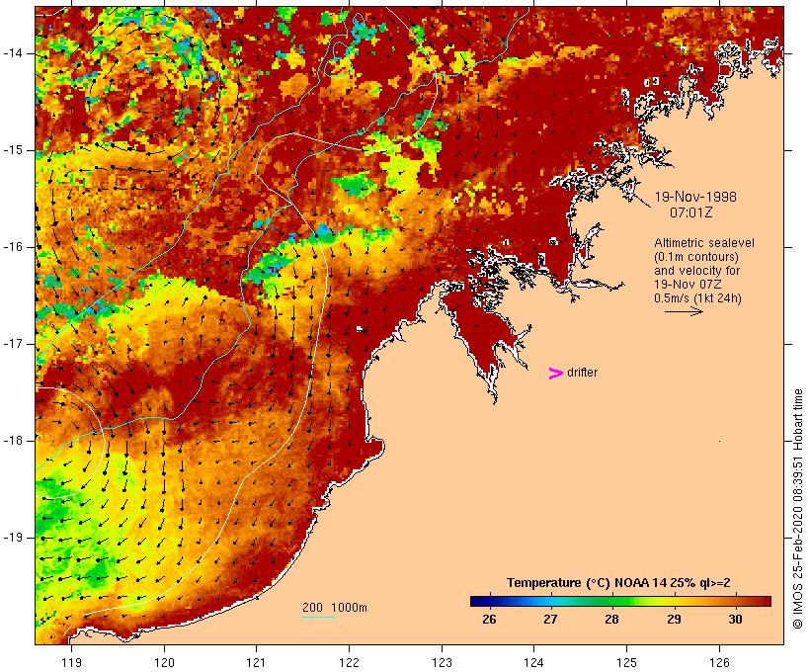Click the longitude axis label '119'

(71, 663)
